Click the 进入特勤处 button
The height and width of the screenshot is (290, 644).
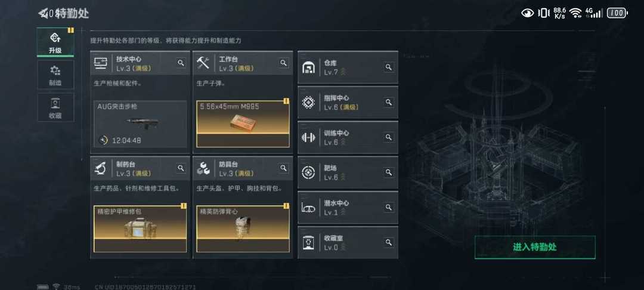[x=535, y=247]
